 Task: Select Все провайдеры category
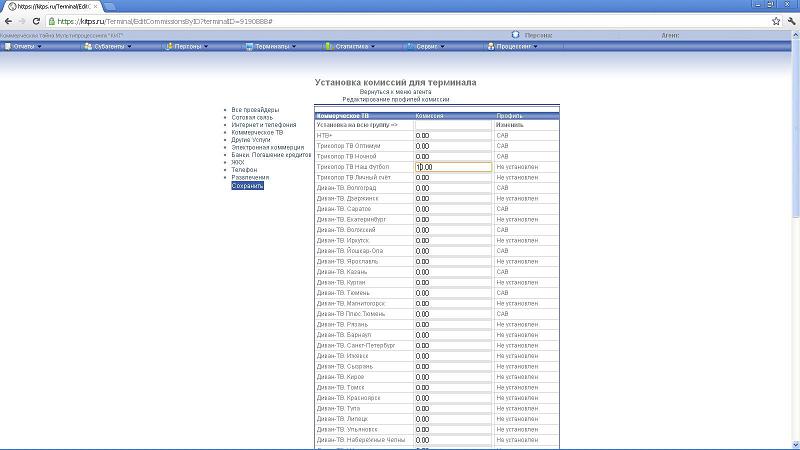[255, 110]
